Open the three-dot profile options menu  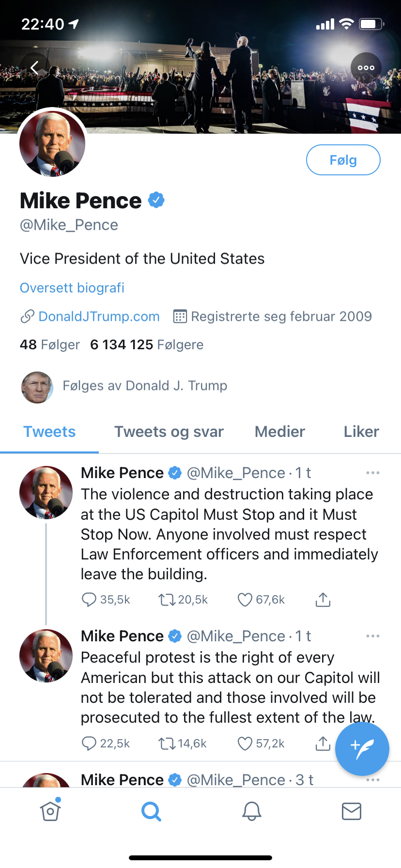coord(366,68)
